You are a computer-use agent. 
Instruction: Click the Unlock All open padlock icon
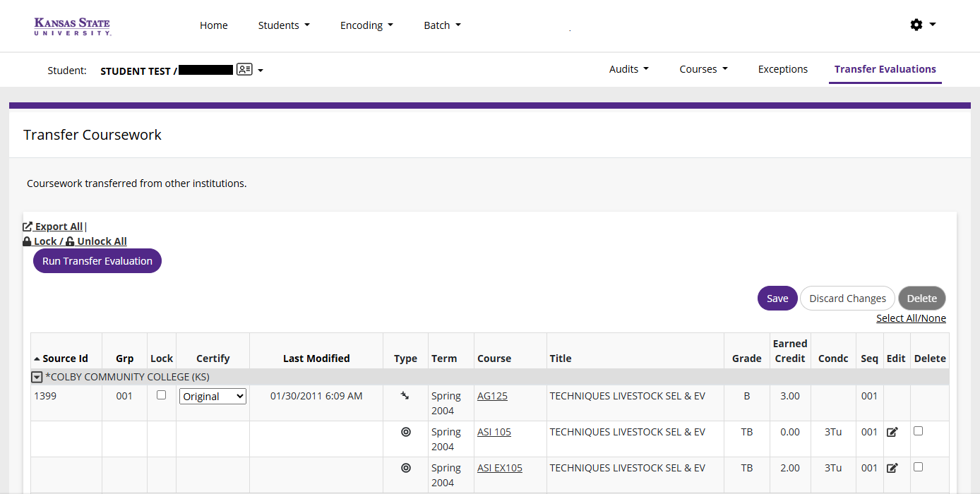70,241
